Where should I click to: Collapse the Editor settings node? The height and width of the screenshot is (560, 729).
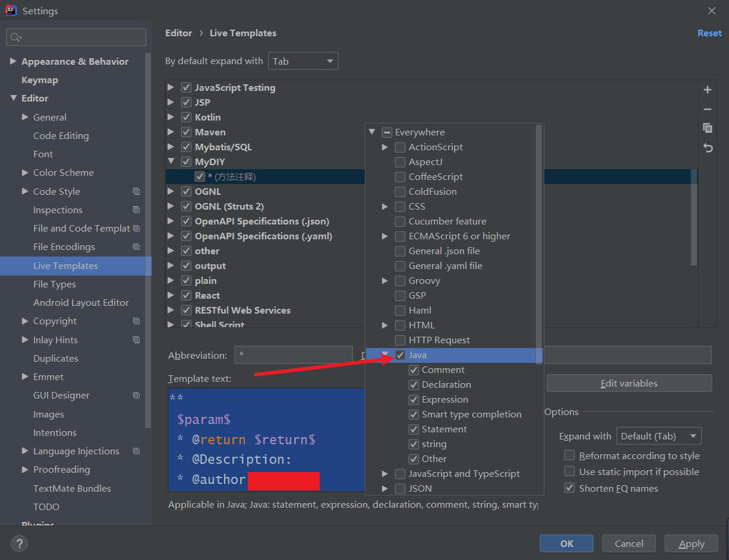tap(13, 98)
